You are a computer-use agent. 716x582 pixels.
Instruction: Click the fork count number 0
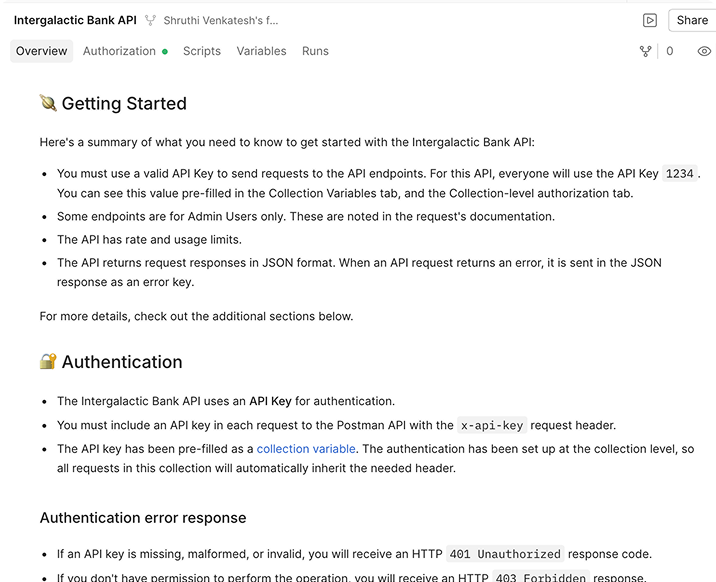tap(670, 51)
